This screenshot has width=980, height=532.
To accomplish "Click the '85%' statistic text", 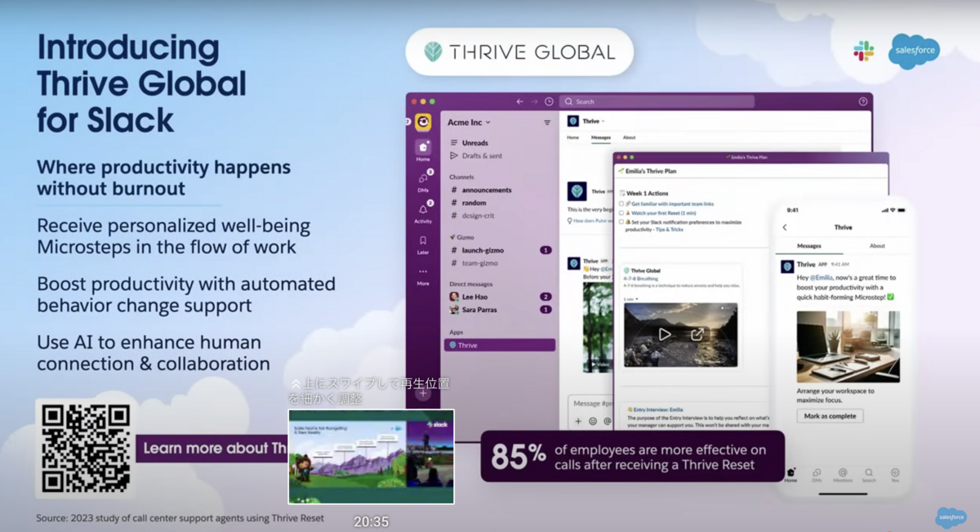I will (x=518, y=457).
